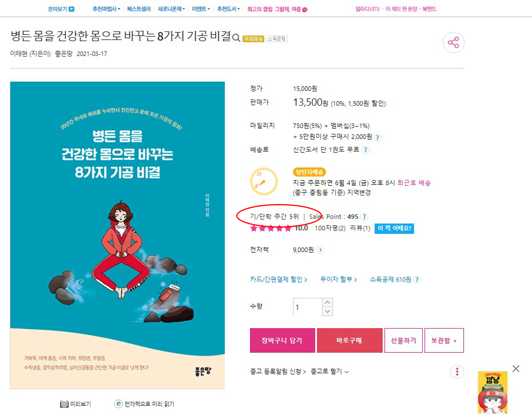Increase quantity with the up arrow
532x415 pixels.
click(327, 302)
